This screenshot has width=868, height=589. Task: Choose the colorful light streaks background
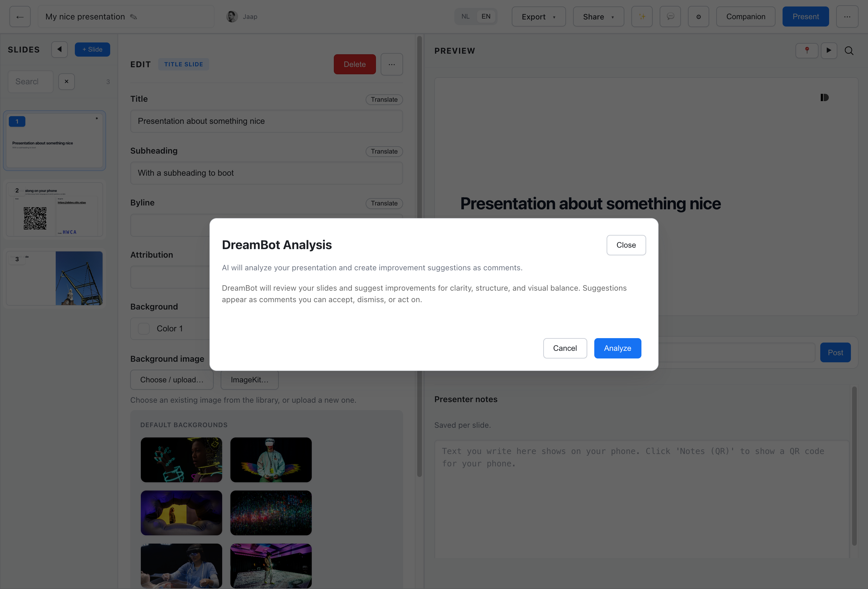(x=271, y=513)
